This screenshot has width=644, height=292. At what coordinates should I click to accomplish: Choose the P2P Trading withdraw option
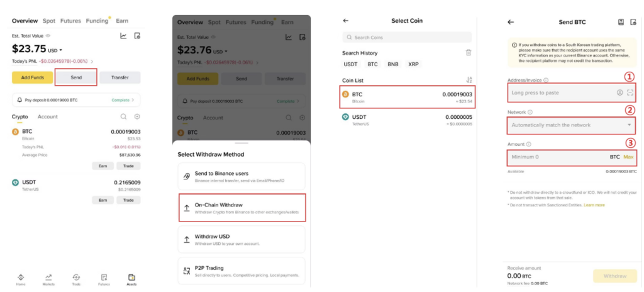click(x=242, y=271)
